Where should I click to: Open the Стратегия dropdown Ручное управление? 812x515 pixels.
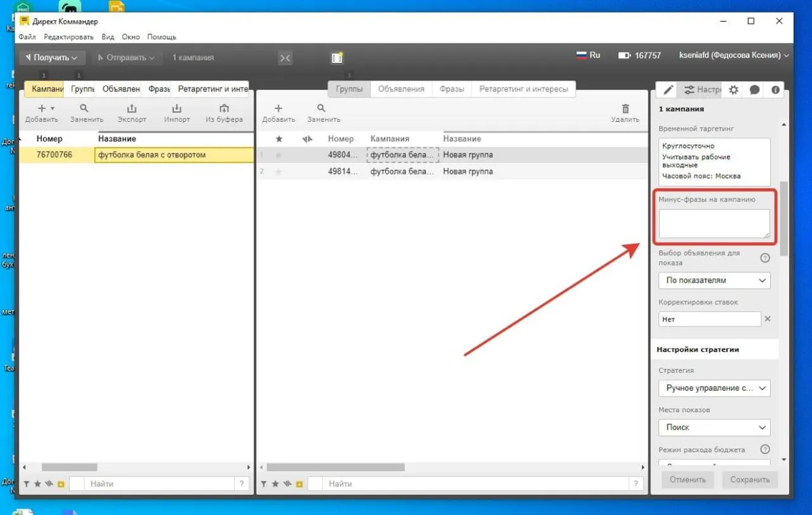[x=714, y=388]
